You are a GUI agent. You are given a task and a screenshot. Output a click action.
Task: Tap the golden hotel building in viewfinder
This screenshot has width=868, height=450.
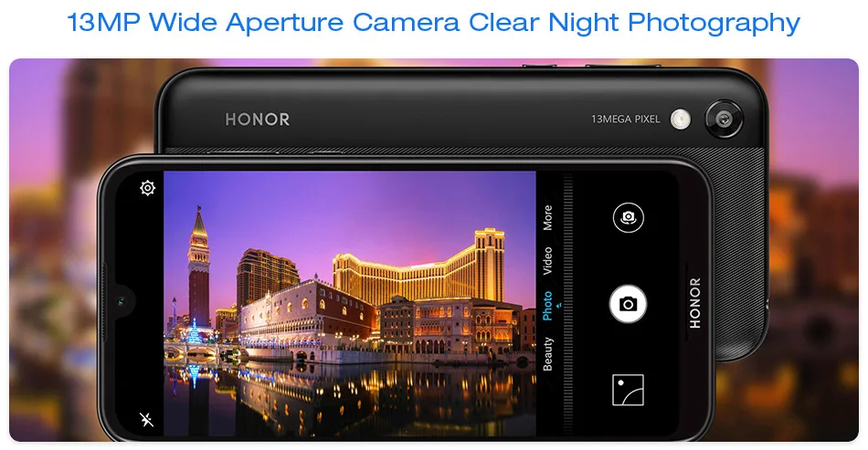coord(419,271)
